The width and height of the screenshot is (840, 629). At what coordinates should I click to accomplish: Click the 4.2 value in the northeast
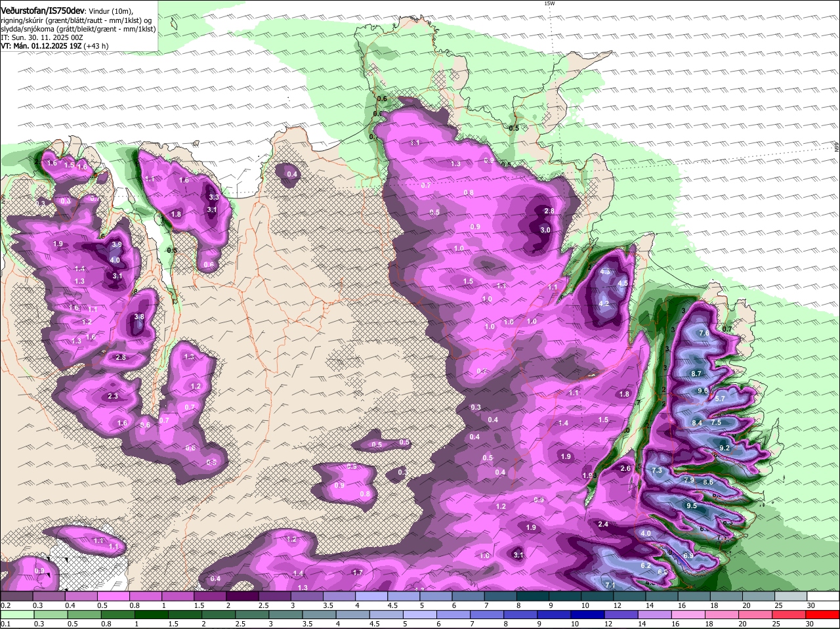click(x=604, y=303)
